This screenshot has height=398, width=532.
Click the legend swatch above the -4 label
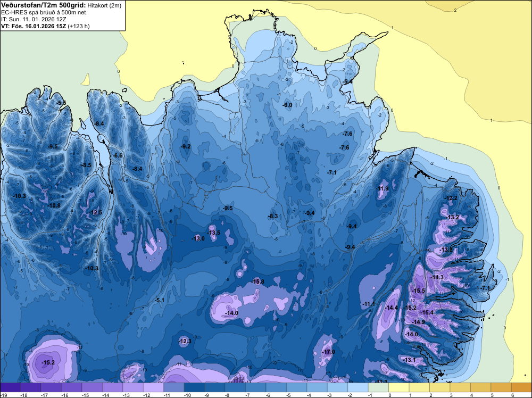(317, 387)
